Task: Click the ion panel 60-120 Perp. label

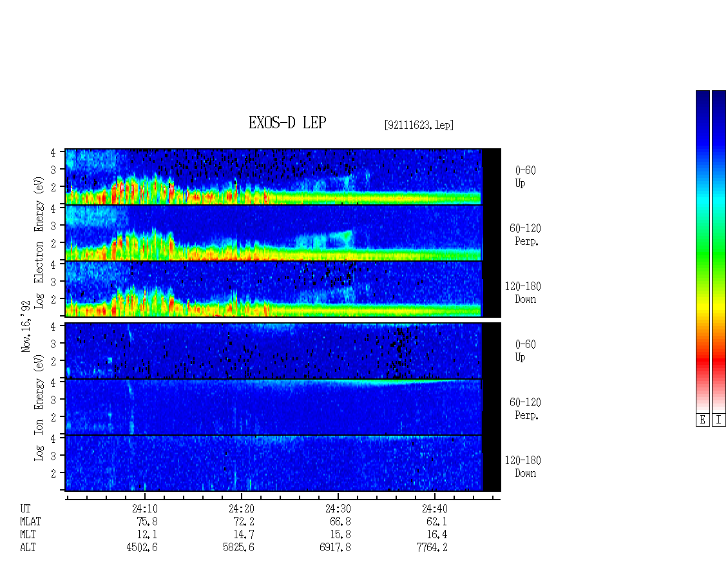Action: pyautogui.click(x=525, y=409)
